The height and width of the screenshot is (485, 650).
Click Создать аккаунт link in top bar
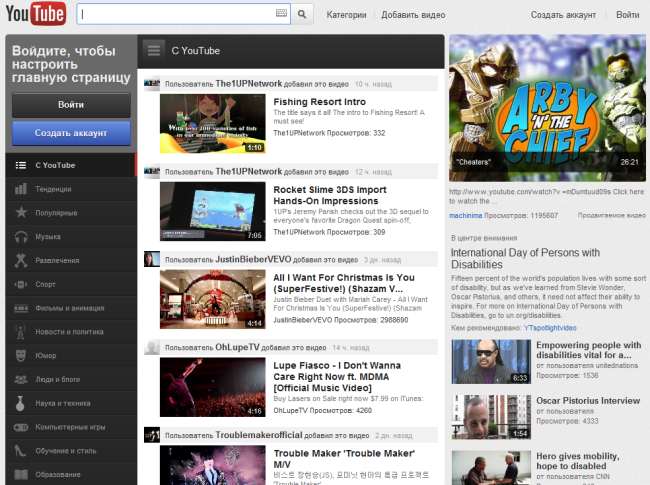point(563,15)
